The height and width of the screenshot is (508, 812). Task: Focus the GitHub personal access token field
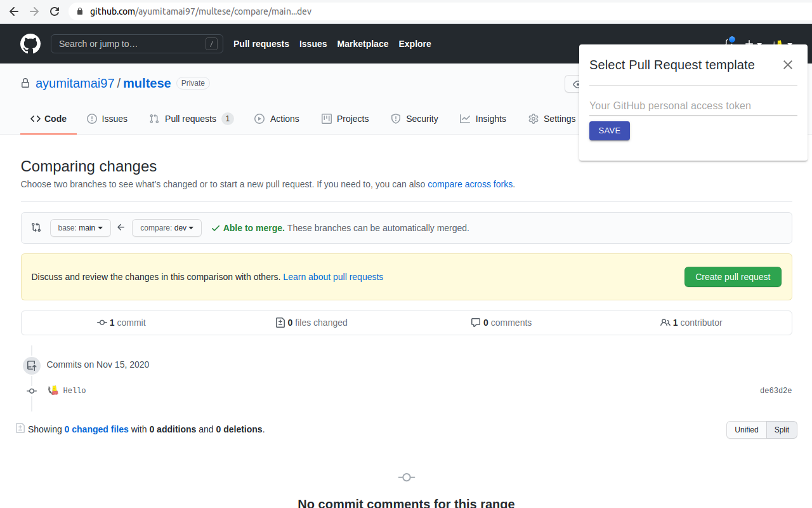[x=693, y=106]
